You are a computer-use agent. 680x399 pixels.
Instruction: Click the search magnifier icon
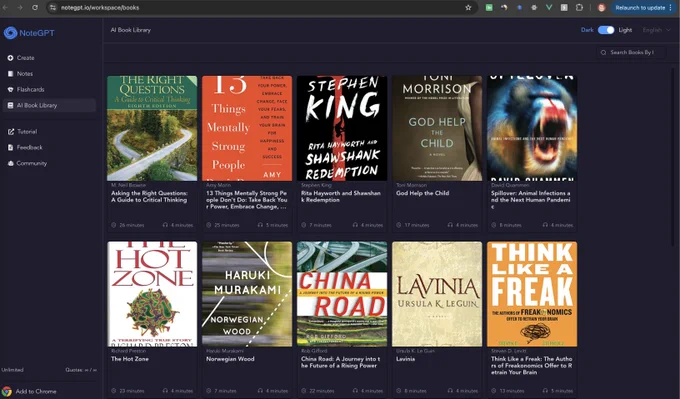point(603,52)
